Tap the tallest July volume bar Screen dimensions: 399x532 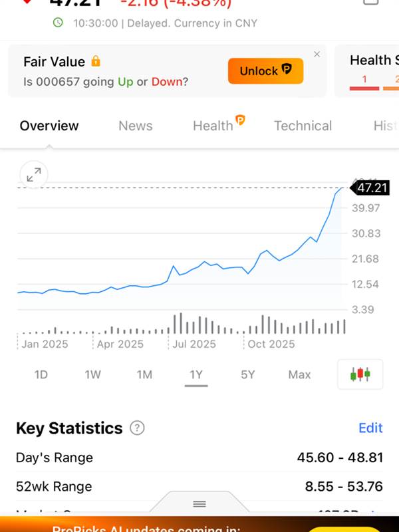[x=180, y=323]
